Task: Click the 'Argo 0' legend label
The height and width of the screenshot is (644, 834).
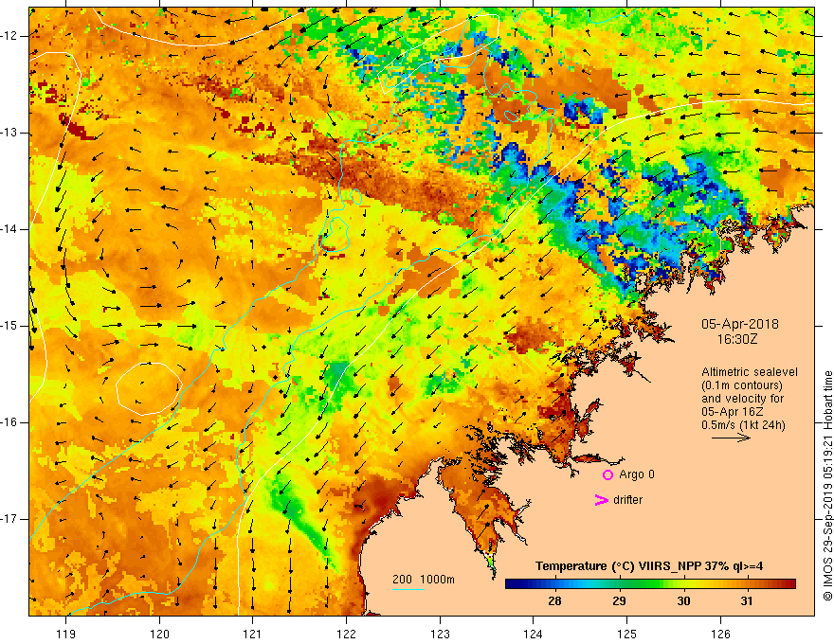Action: 637,474
